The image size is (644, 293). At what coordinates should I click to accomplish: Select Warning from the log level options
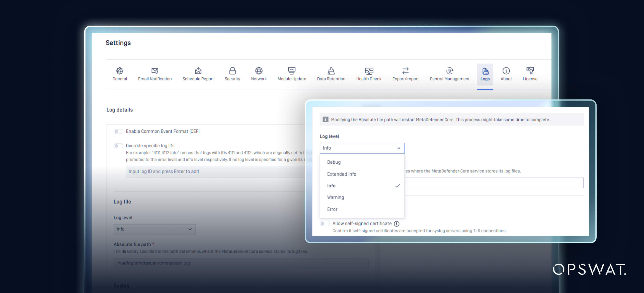pos(335,197)
